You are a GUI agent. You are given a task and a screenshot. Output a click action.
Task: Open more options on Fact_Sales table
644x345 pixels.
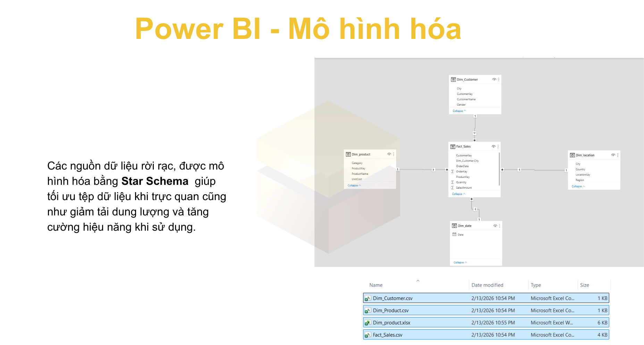pyautogui.click(x=498, y=147)
